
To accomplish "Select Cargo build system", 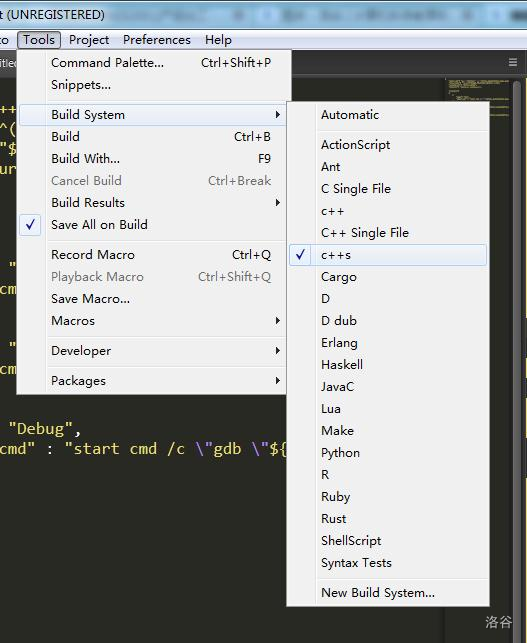I will (x=388, y=277).
